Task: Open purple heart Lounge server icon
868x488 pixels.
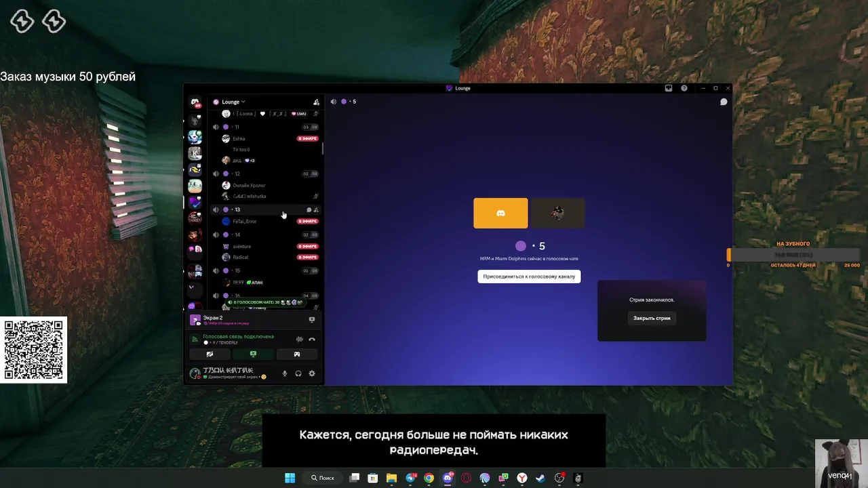Action: [195, 202]
